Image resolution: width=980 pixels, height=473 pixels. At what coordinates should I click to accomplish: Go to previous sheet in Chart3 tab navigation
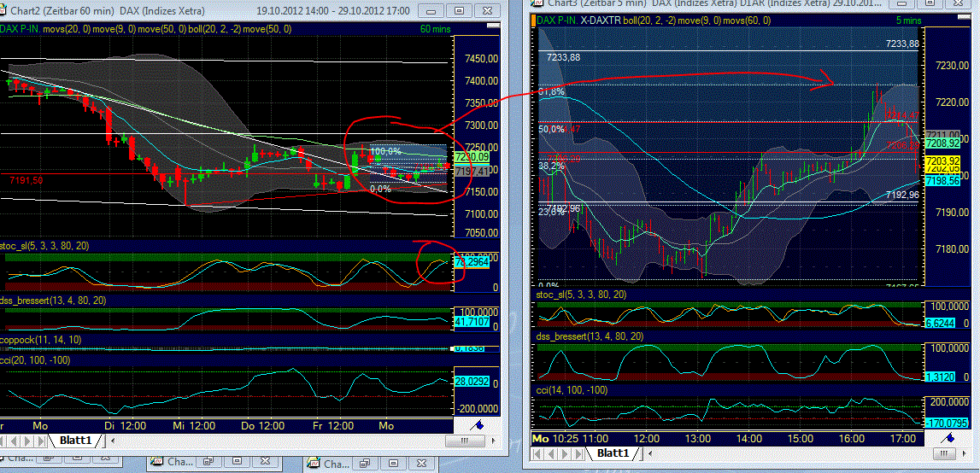point(551,453)
